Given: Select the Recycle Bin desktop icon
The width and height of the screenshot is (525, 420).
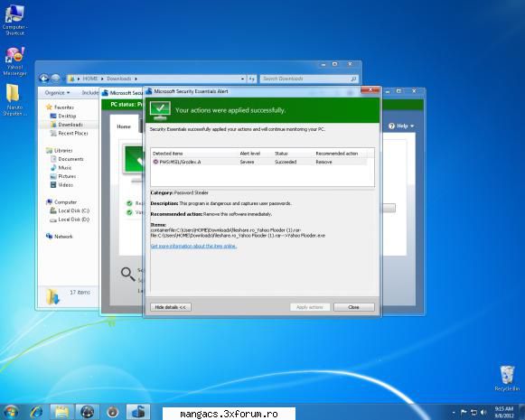Looking at the screenshot, I should [507, 378].
